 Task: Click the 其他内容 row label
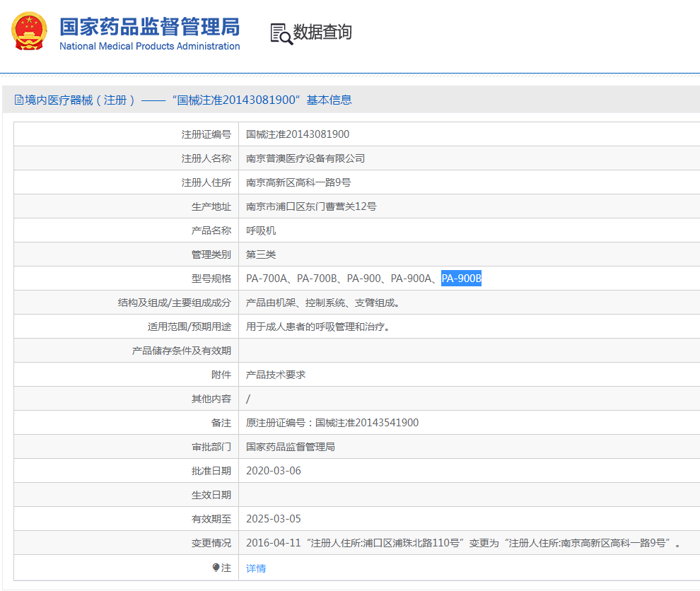[x=211, y=399]
